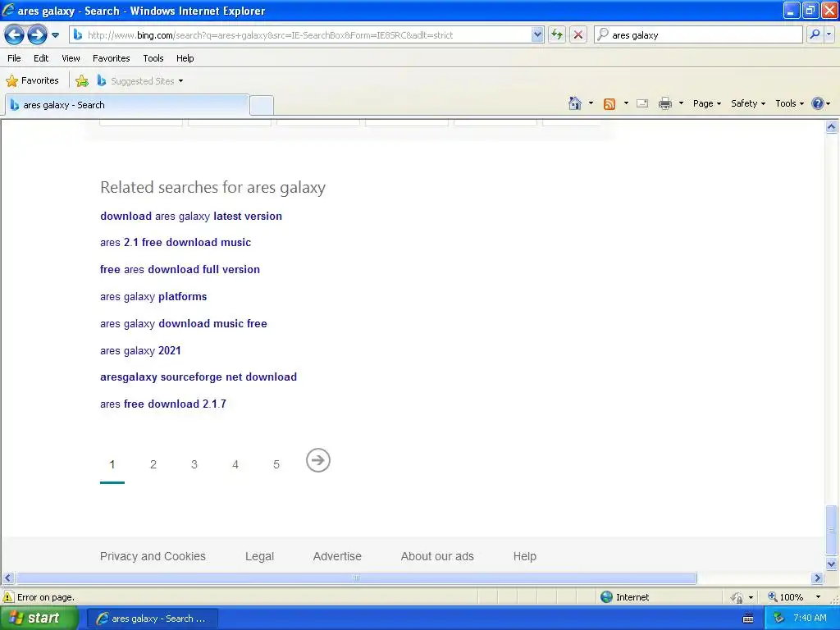This screenshot has width=840, height=630.
Task: Go to results page 5
Action: [276, 464]
